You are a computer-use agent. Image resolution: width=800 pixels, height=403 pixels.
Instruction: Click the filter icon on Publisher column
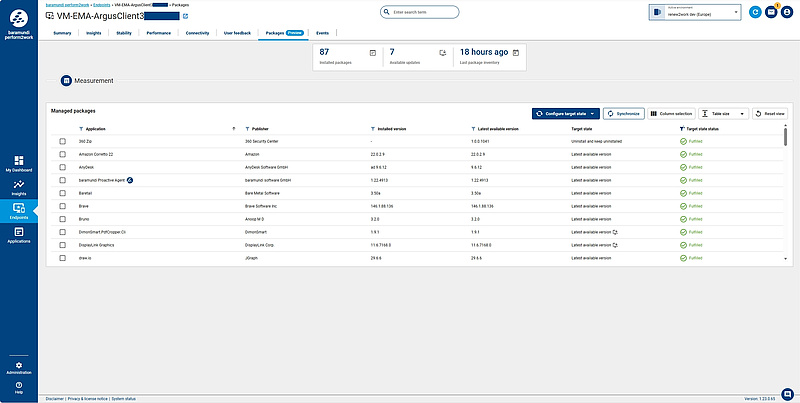tap(241, 129)
